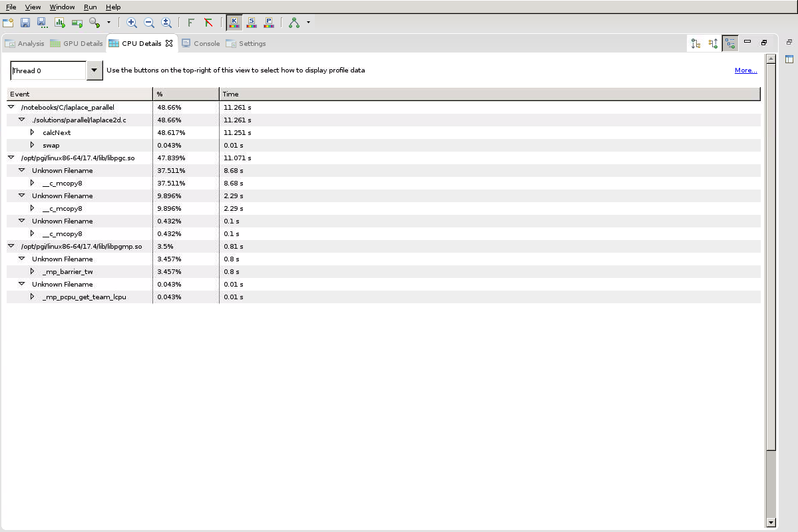This screenshot has height=532, width=798.
Task: Expand the _mp_barrier_tw row
Action: pos(32,271)
